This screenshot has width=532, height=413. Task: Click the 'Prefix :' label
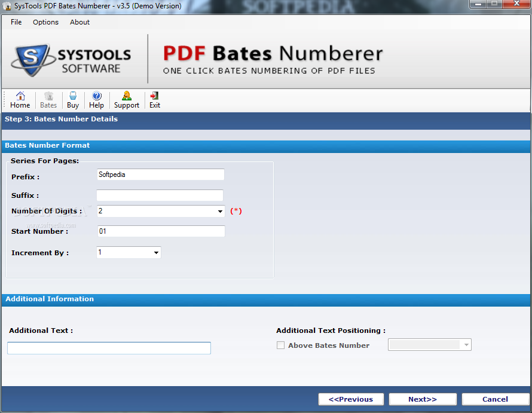point(26,177)
